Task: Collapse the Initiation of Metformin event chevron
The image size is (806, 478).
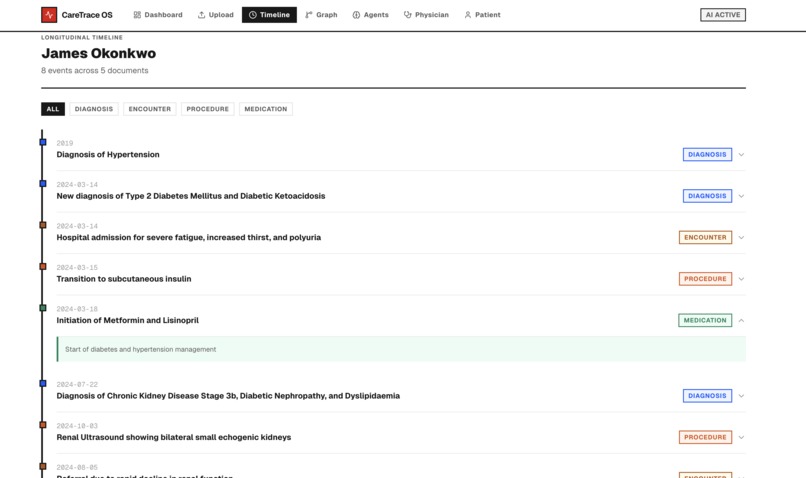Action: pos(741,321)
